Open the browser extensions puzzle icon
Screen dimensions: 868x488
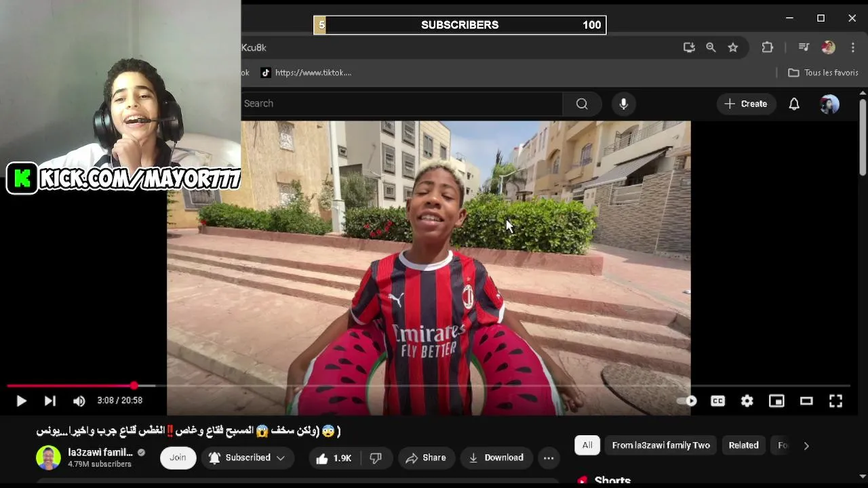tap(768, 47)
